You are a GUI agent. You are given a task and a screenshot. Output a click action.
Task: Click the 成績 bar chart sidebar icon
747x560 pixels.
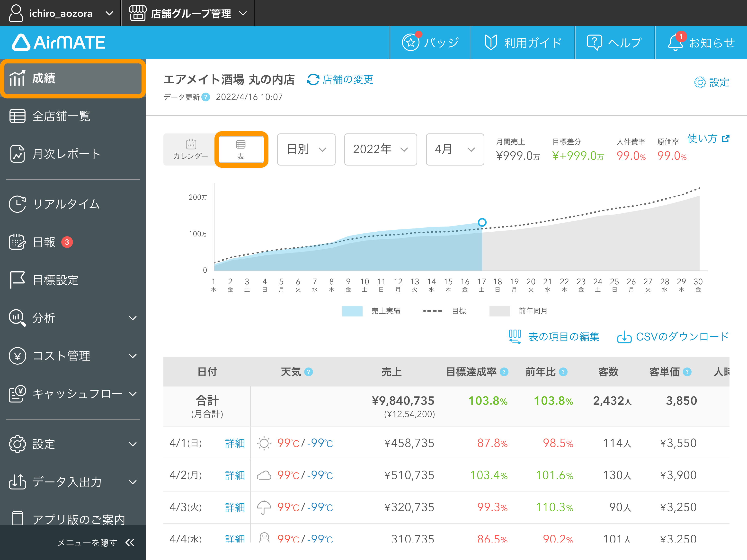click(x=17, y=78)
